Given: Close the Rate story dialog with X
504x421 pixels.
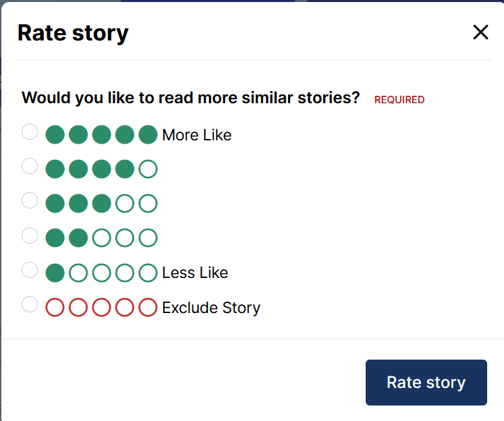Looking at the screenshot, I should pos(480,32).
